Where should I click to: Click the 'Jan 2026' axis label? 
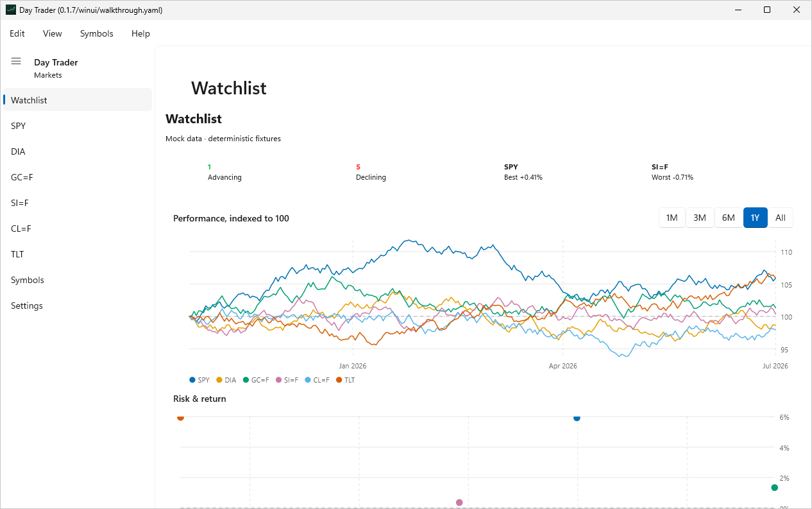[x=353, y=366]
